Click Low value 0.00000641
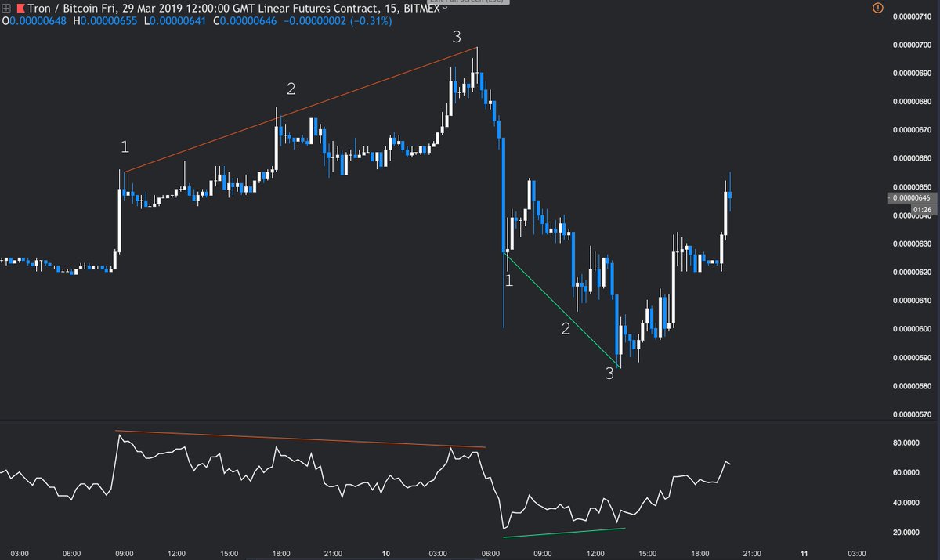The image size is (940, 560). pyautogui.click(x=175, y=22)
